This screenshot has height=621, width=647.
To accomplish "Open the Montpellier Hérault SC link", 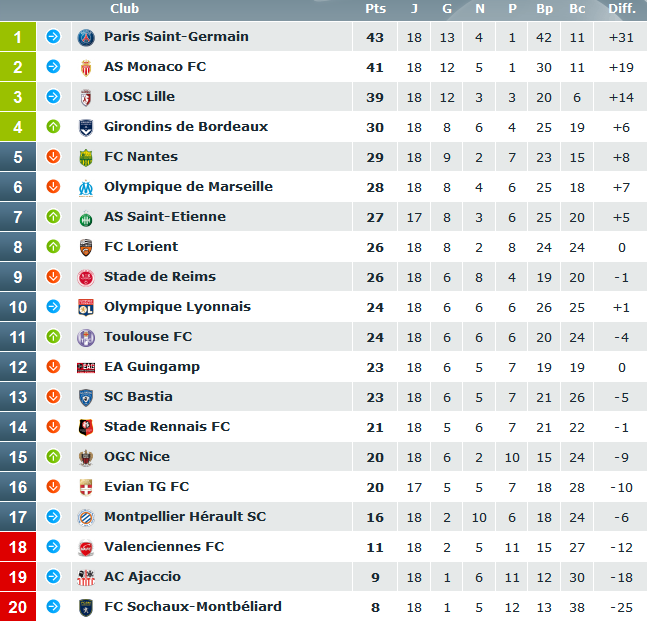I will point(185,516).
